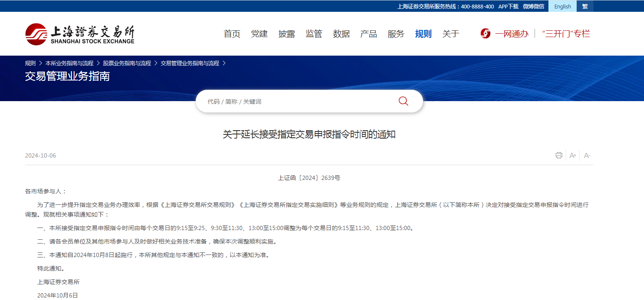Select the 规则 navigation tab
644x300 pixels.
(423, 34)
